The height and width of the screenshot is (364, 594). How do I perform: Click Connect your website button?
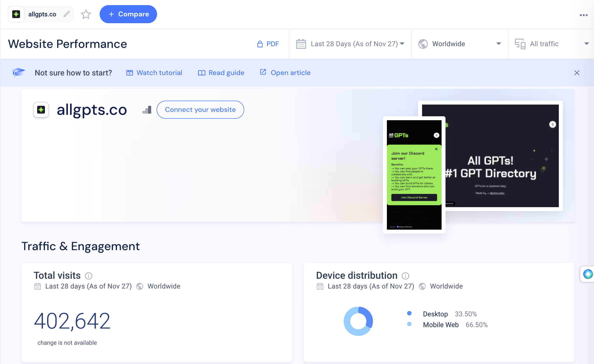coord(200,110)
